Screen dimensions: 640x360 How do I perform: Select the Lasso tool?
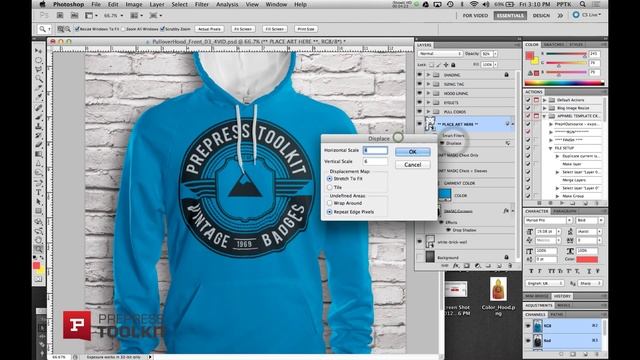[39, 69]
